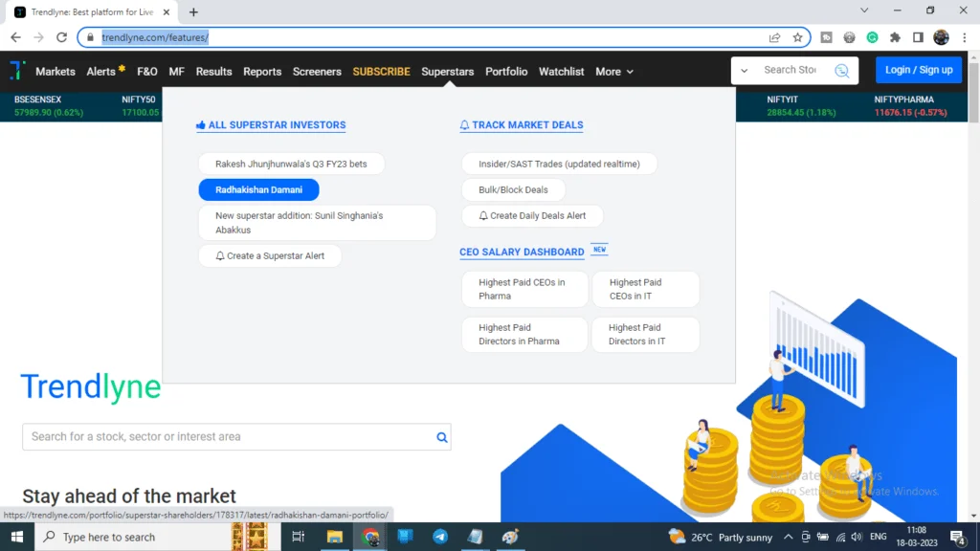Expand the More dropdown in navbar

coord(613,72)
